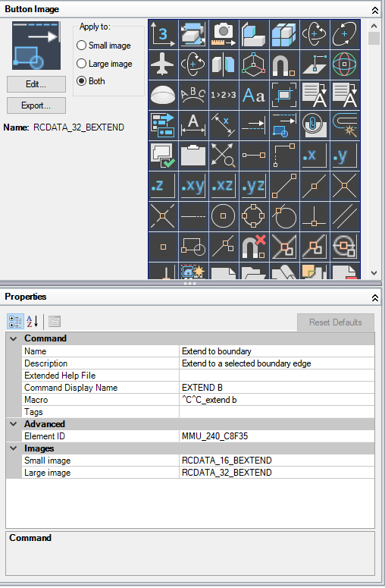Click the Edit... button

coord(36,84)
